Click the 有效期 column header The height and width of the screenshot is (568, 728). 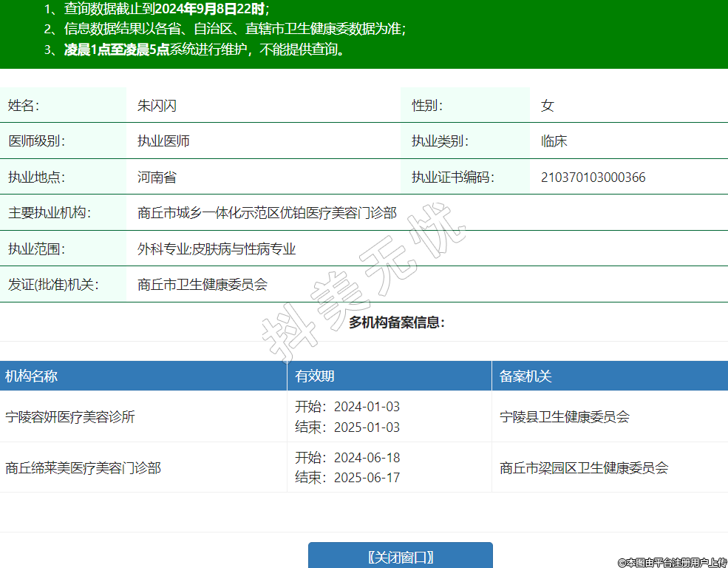(315, 376)
